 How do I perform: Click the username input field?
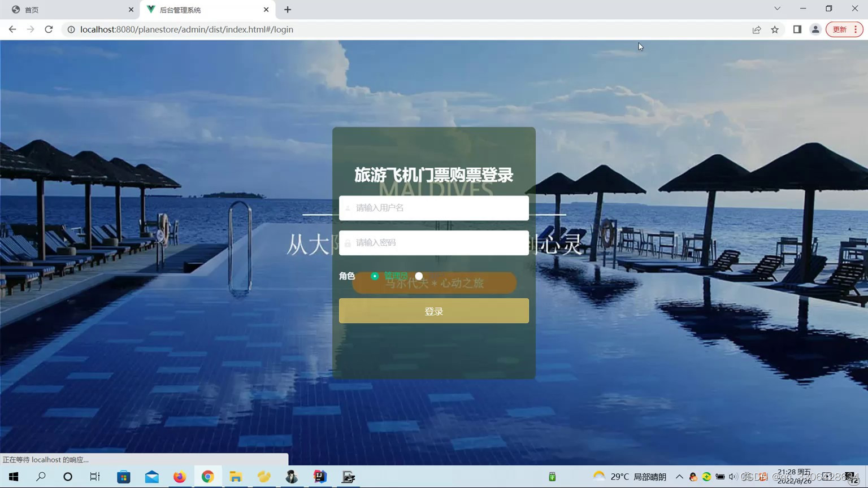[434, 208]
